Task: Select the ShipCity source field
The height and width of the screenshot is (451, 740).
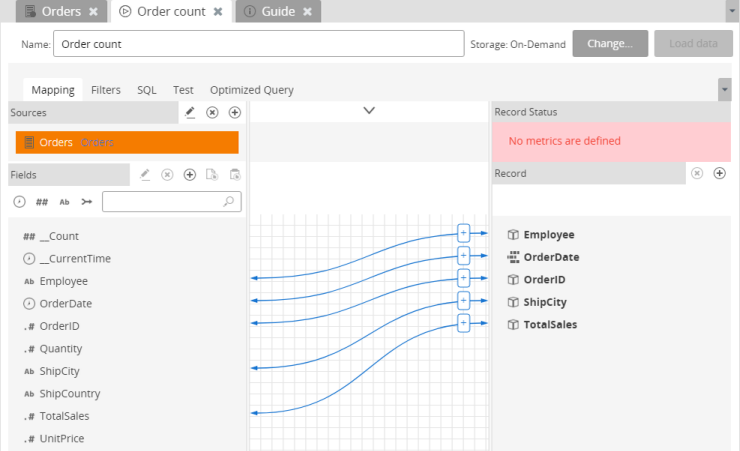Action: 52,371
